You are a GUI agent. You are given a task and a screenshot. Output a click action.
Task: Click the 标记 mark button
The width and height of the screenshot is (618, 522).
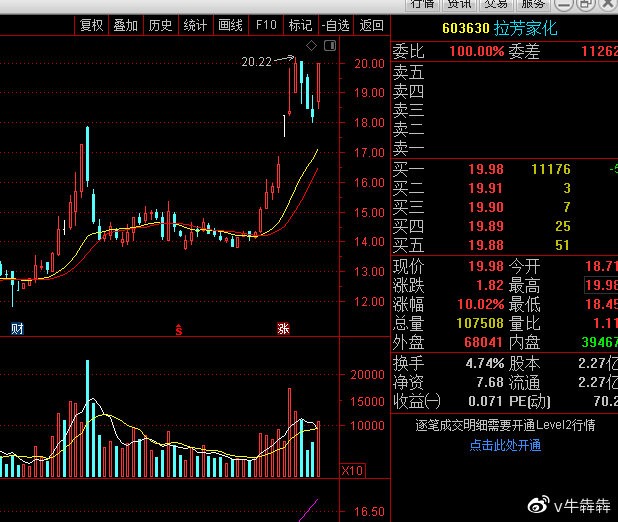click(x=300, y=25)
